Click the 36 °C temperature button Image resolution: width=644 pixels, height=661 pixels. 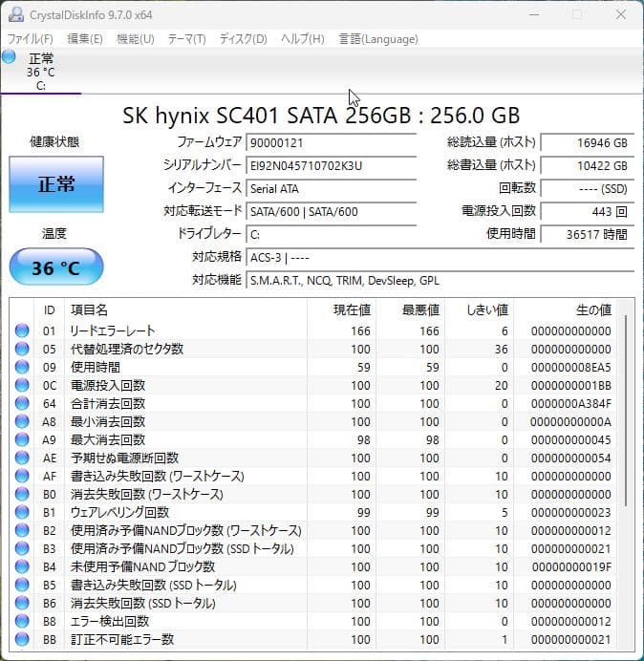[56, 267]
